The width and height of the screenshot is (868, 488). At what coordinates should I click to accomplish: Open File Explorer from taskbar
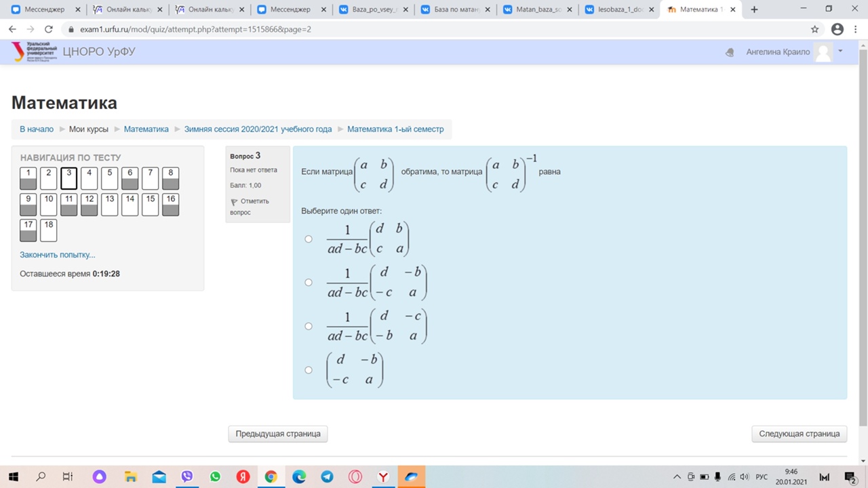pyautogui.click(x=130, y=476)
